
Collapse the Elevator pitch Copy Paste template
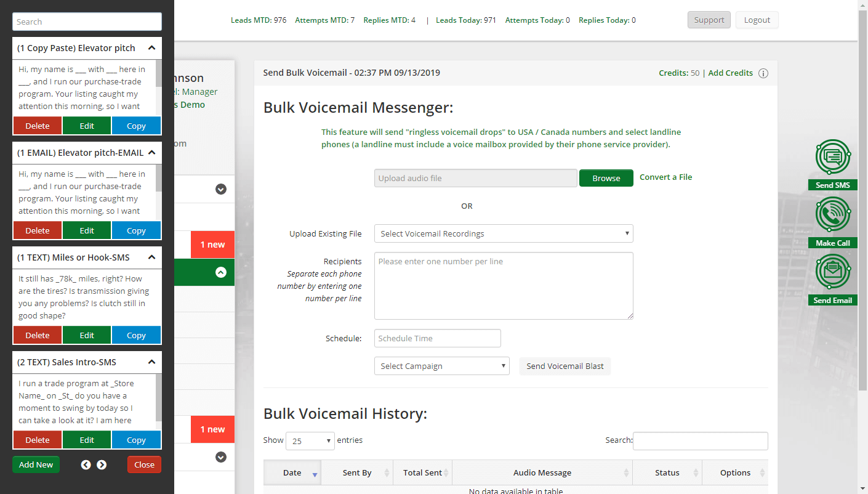pos(151,48)
